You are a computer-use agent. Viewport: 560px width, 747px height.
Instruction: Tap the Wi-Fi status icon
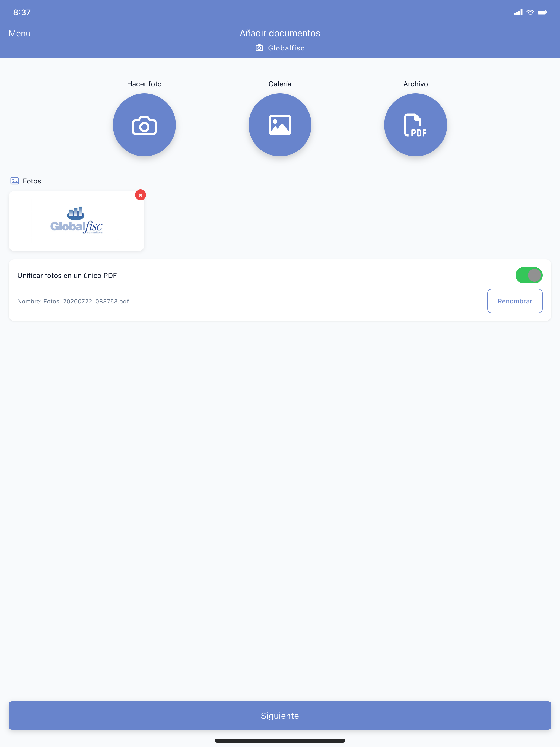tap(530, 12)
